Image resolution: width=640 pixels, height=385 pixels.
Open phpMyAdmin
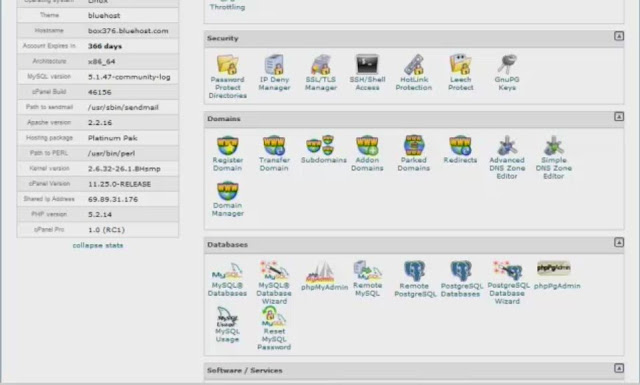click(324, 276)
